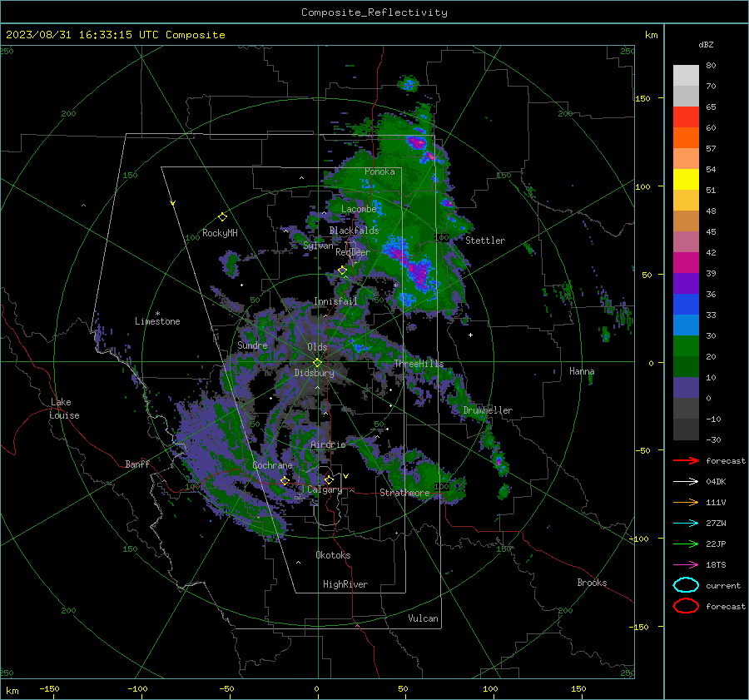Click the cyan 27ZW arrow symbol

pos(686,524)
